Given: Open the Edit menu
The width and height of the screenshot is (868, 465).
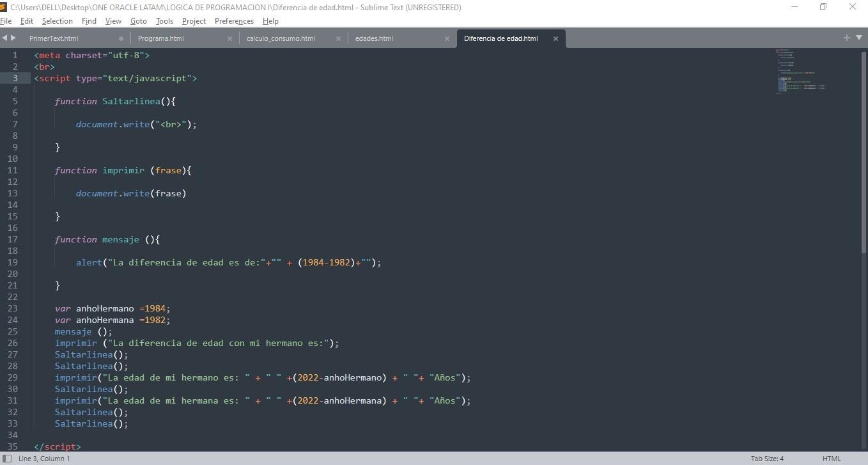Looking at the screenshot, I should pyautogui.click(x=27, y=21).
